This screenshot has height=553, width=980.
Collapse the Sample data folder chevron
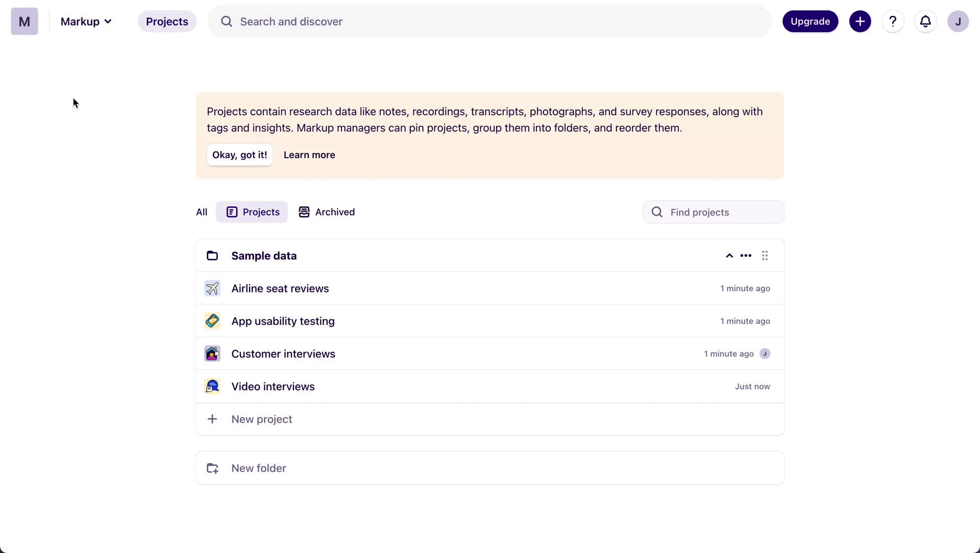pos(729,256)
